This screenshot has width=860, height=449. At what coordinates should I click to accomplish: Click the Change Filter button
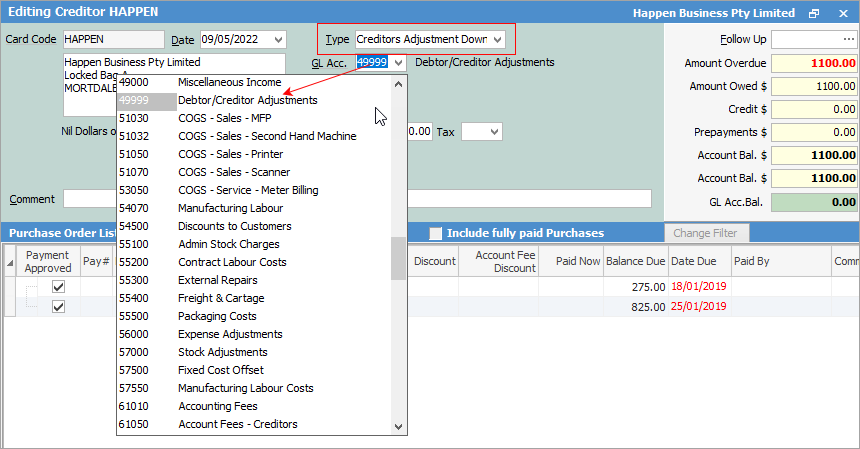706,233
